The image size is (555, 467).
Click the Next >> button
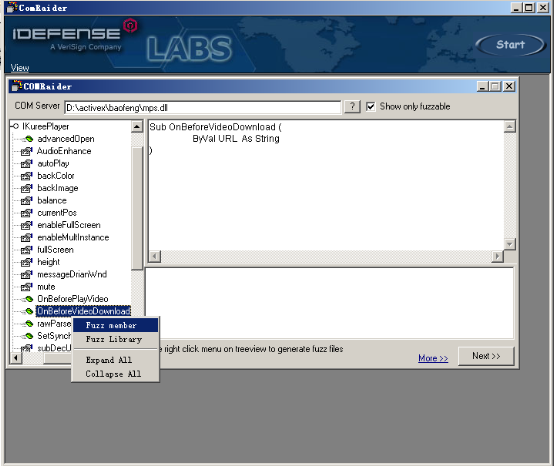pos(486,356)
